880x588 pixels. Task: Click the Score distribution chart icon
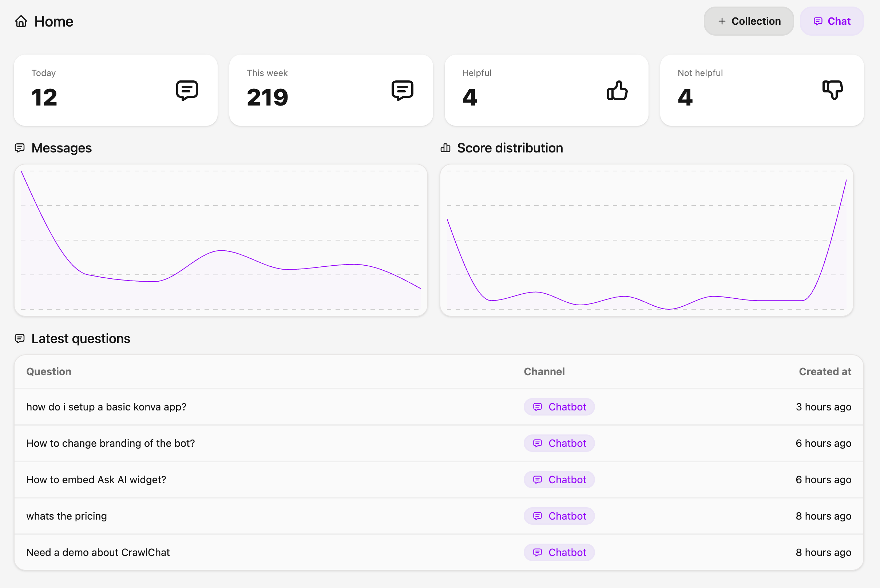coord(445,148)
